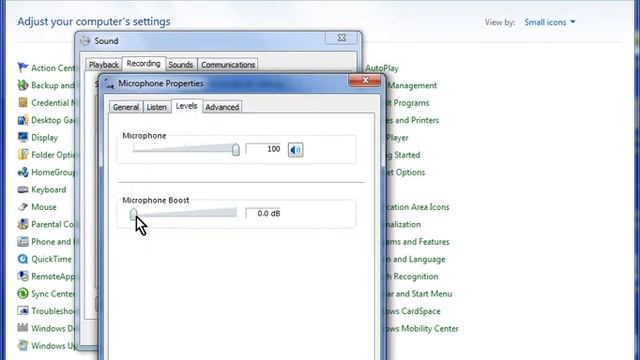Open the Windows Update icon

pyautogui.click(x=23, y=346)
